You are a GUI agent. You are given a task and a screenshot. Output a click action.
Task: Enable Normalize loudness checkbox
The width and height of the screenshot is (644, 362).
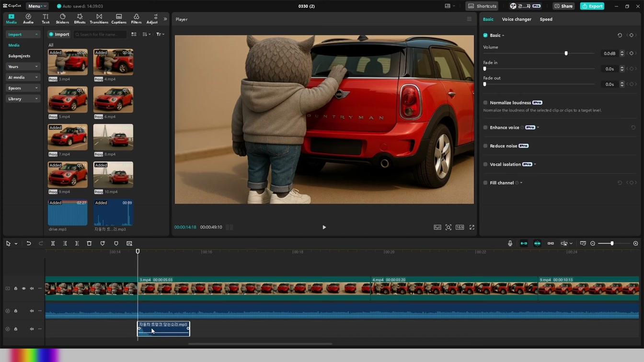[x=485, y=102]
